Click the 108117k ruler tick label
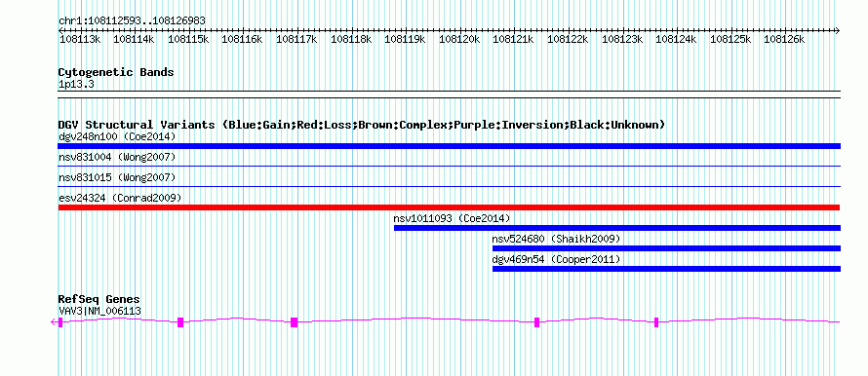The height and width of the screenshot is (376, 868). 296,39
